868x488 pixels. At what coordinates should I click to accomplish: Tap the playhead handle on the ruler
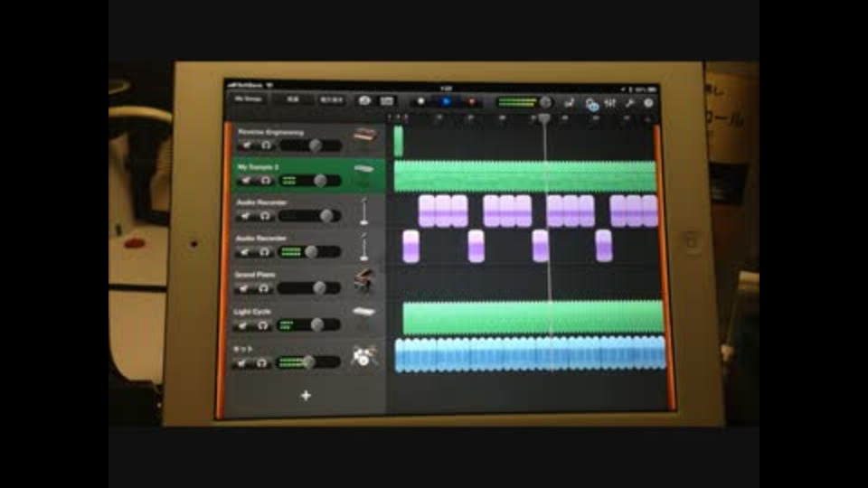coord(544,118)
